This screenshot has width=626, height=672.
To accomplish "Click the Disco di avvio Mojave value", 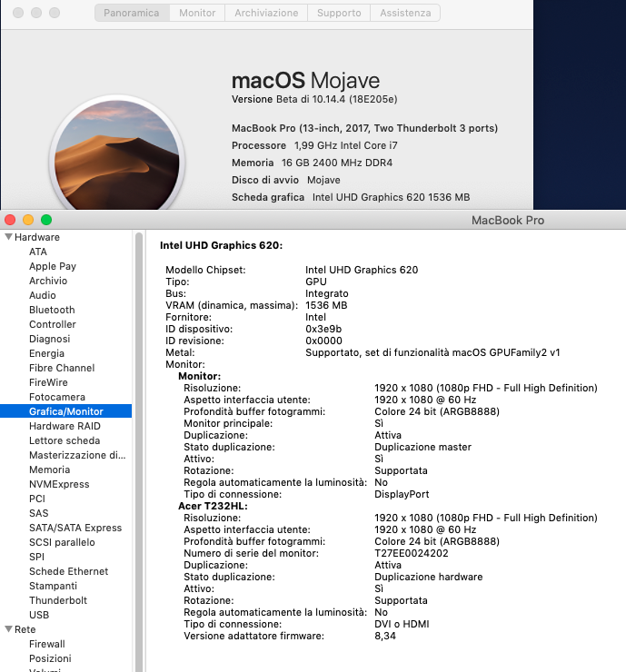I will pos(323,180).
